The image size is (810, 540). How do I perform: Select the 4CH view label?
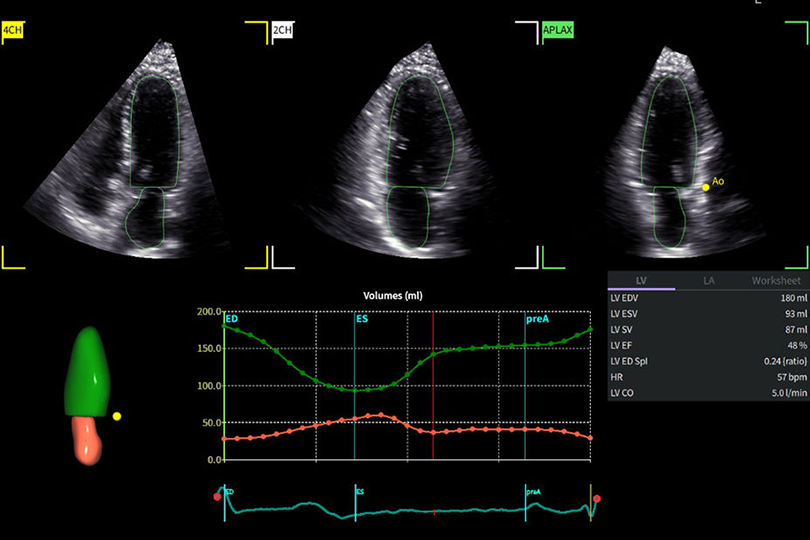(x=12, y=30)
